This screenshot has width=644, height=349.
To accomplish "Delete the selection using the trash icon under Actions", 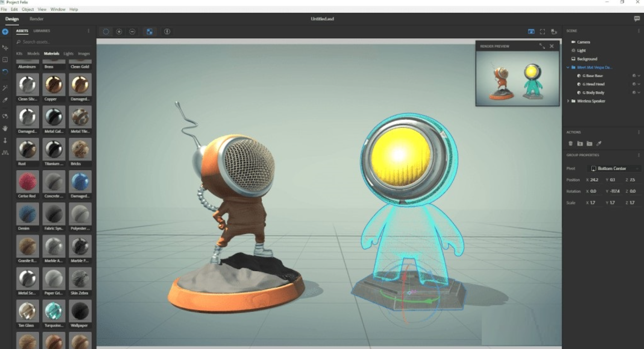I will click(570, 144).
